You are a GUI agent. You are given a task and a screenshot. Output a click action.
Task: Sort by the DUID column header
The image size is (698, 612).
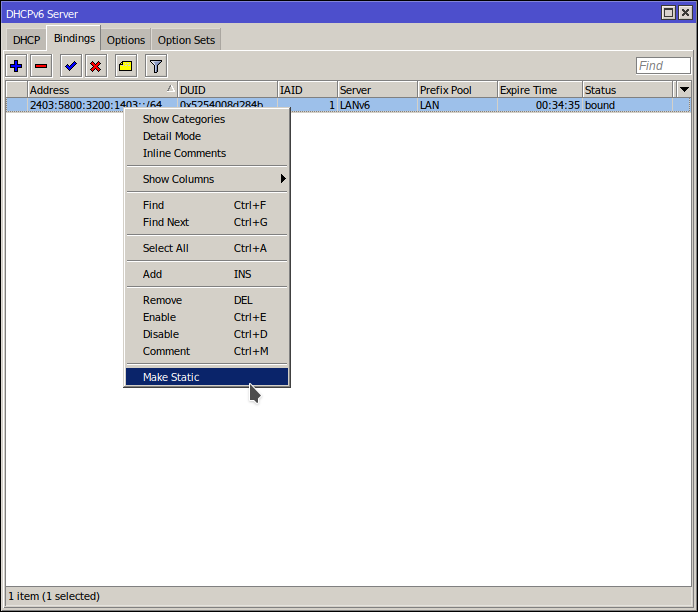(227, 90)
